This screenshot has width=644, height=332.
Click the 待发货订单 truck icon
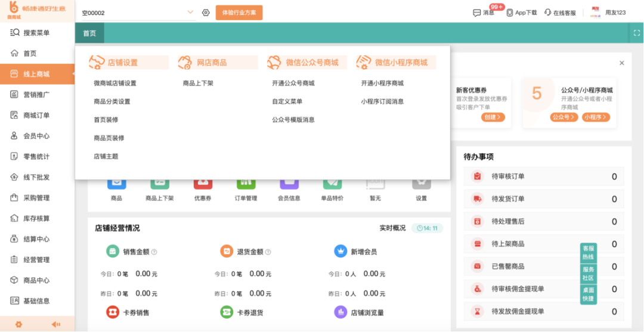(477, 199)
